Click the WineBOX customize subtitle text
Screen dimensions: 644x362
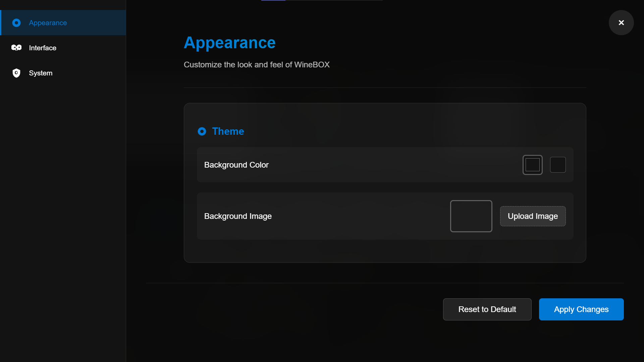[x=257, y=65]
